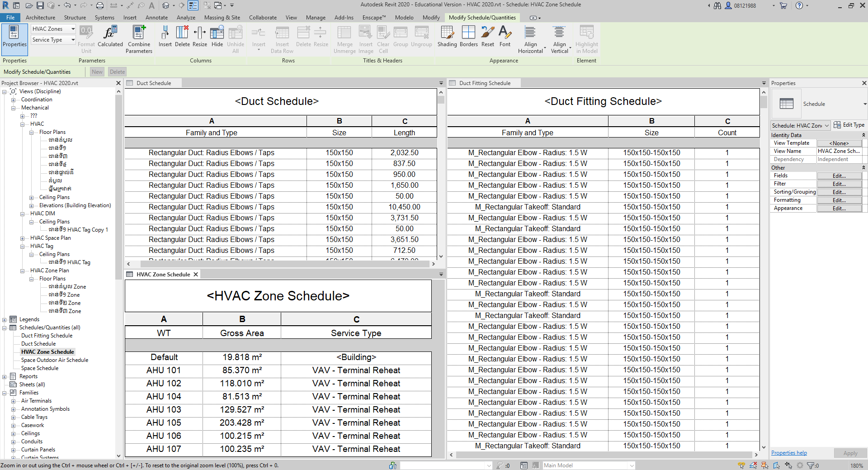
Task: Expand the Reports node in Project Browser
Action: [x=5, y=377]
